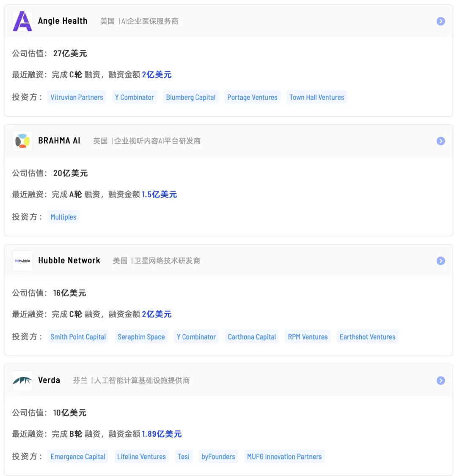This screenshot has height=476, width=457.
Task: Click the 1.5亿美元 funding amount
Action: (x=159, y=194)
